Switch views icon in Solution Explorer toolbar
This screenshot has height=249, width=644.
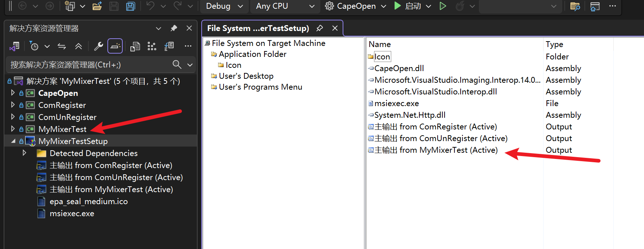pos(15,46)
